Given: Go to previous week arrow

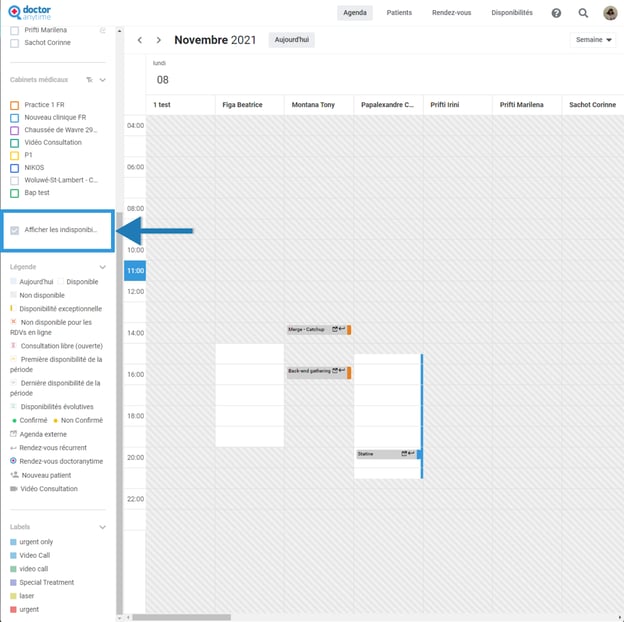Looking at the screenshot, I should point(139,40).
